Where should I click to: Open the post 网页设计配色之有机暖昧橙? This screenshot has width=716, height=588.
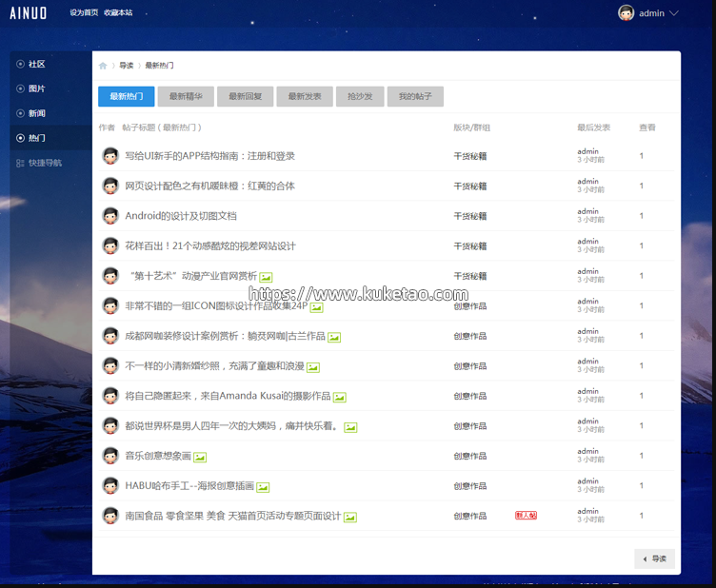point(210,186)
